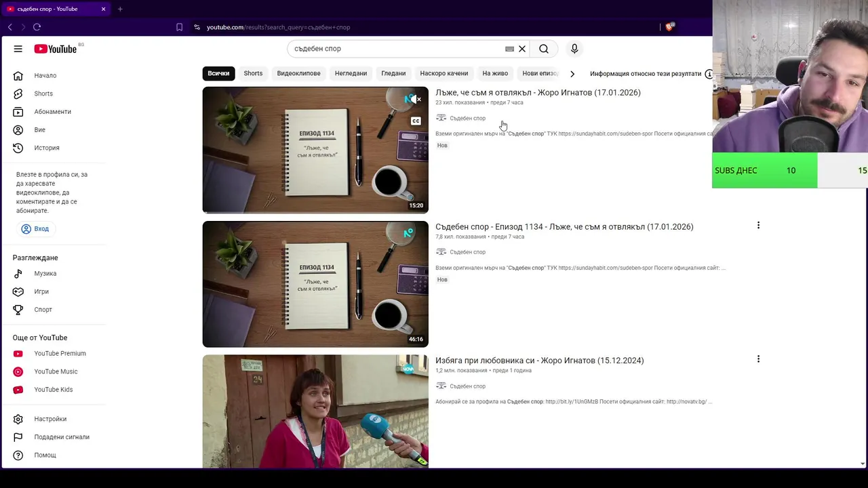
Task: Go back with browser back arrow
Action: [10, 27]
